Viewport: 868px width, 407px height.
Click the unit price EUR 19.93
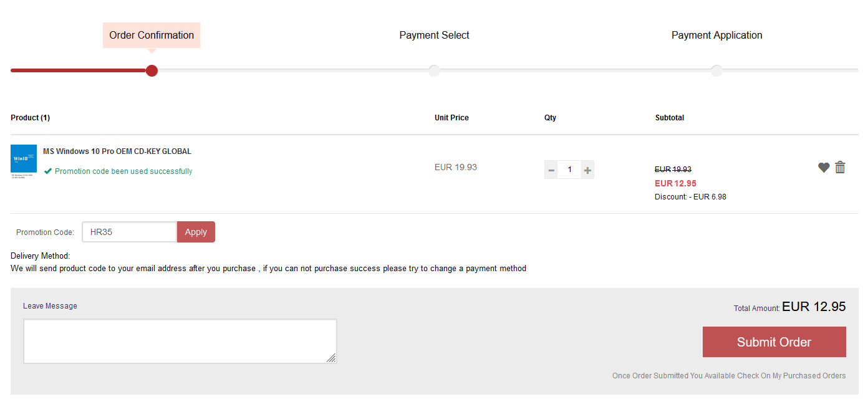[x=456, y=167]
